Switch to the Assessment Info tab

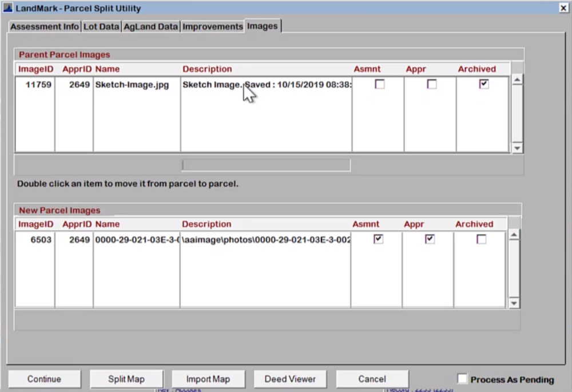(x=45, y=26)
